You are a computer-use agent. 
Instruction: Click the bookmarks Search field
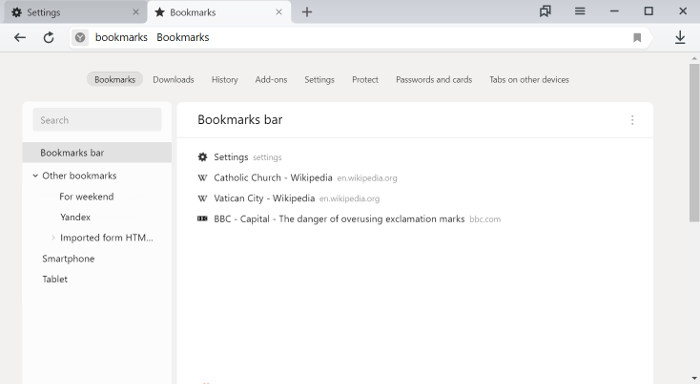click(x=97, y=120)
